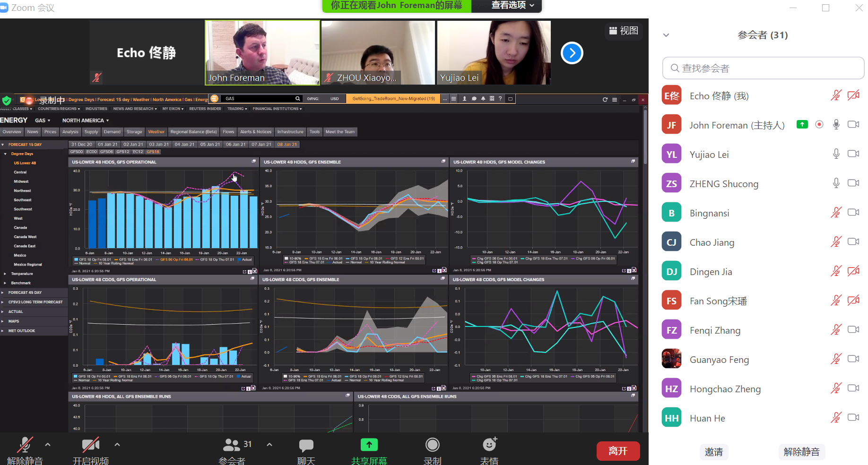
Task: Toggle ZHENG Shucong's camera icon
Action: [x=853, y=183]
